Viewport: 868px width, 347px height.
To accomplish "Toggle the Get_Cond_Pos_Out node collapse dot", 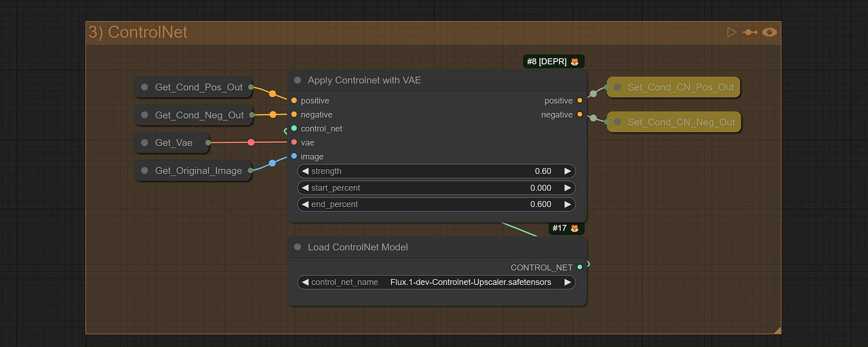I will pos(145,87).
